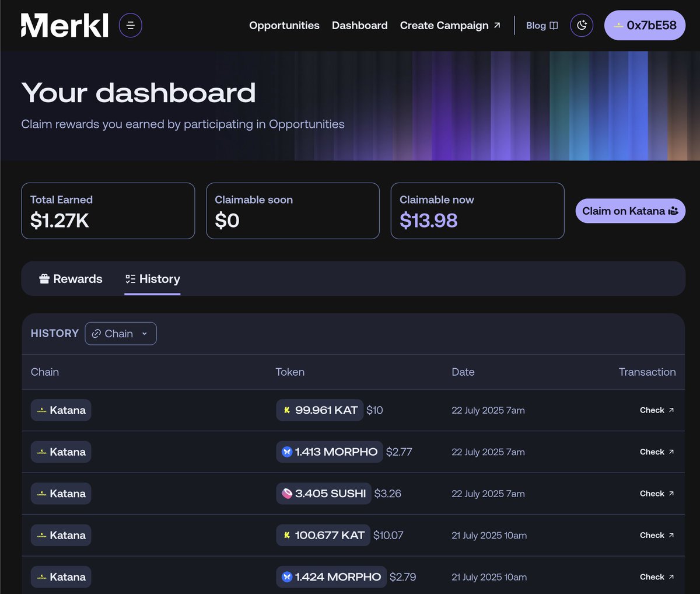The width and height of the screenshot is (700, 594).
Task: Click the $3.26 value next to 3.405 SUSHI
Action: pos(388,494)
